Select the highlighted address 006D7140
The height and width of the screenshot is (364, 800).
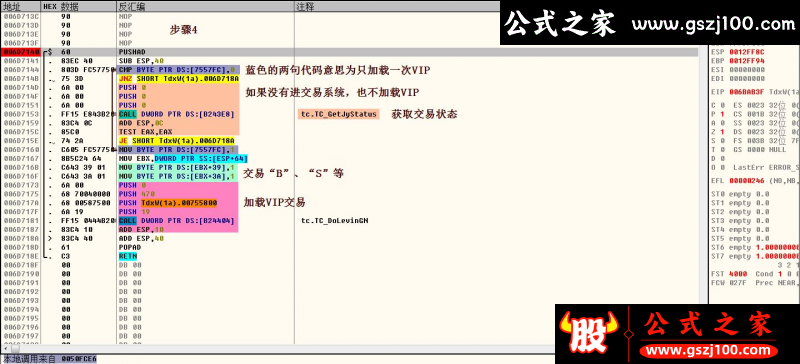pos(20,52)
